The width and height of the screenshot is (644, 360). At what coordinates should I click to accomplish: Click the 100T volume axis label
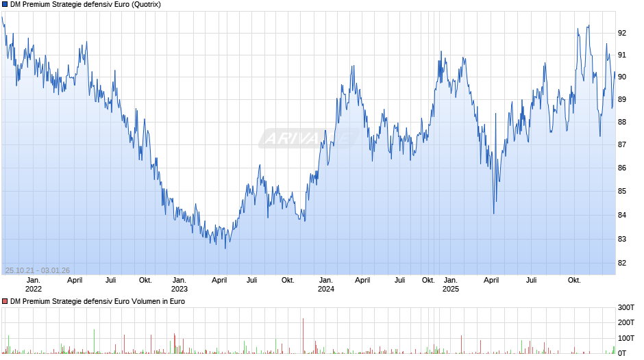pos(626,338)
